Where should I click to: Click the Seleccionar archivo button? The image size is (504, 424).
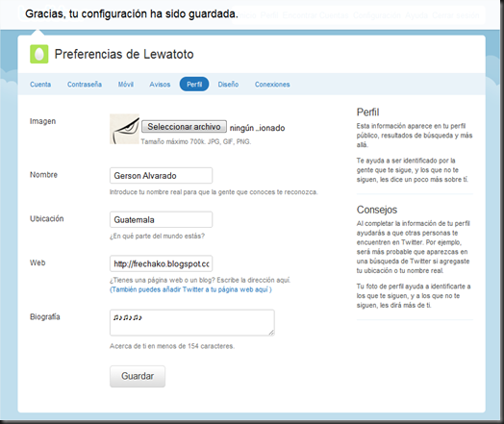[x=184, y=127]
